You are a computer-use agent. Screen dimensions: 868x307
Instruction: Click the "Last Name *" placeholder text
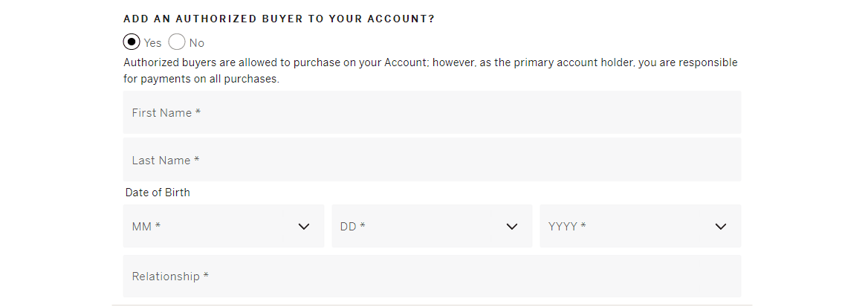[166, 161]
